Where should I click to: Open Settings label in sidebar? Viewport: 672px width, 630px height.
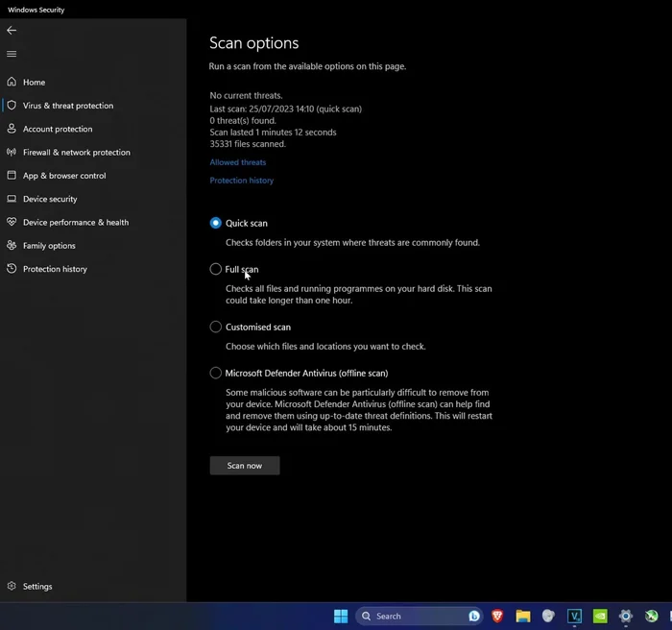point(37,586)
